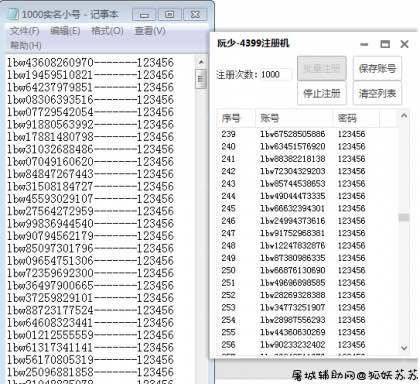420x384 pixels.
Task: Click the 停止注册 button
Action: pos(322,93)
